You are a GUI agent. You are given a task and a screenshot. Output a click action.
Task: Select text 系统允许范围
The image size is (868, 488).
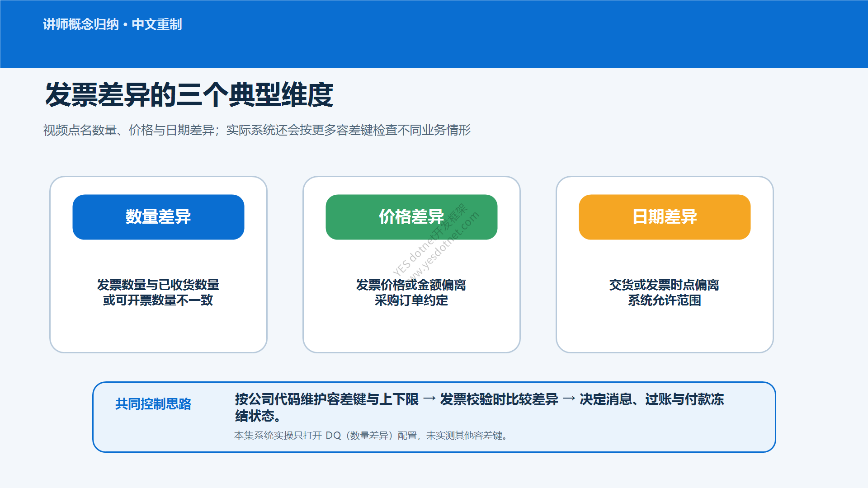coord(665,300)
